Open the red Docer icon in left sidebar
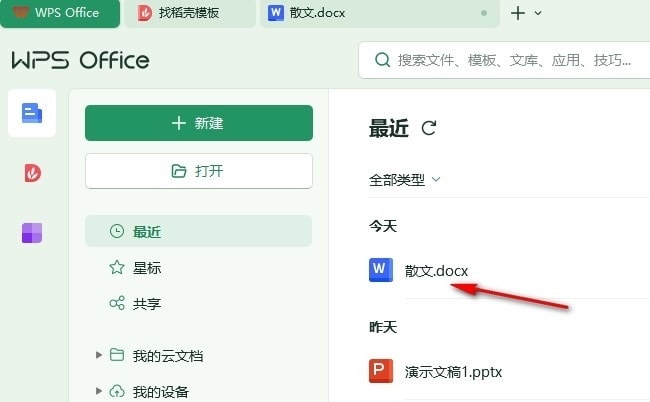650x402 pixels. point(32,173)
